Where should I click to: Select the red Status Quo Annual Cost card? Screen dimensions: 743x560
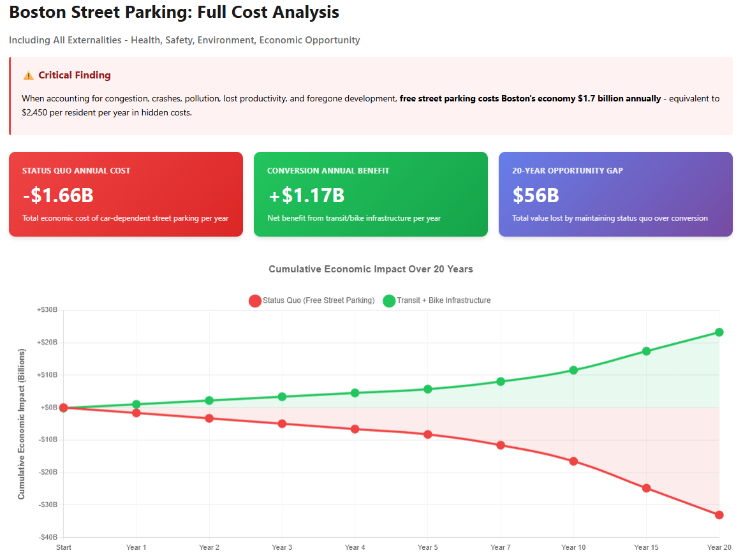tap(126, 194)
